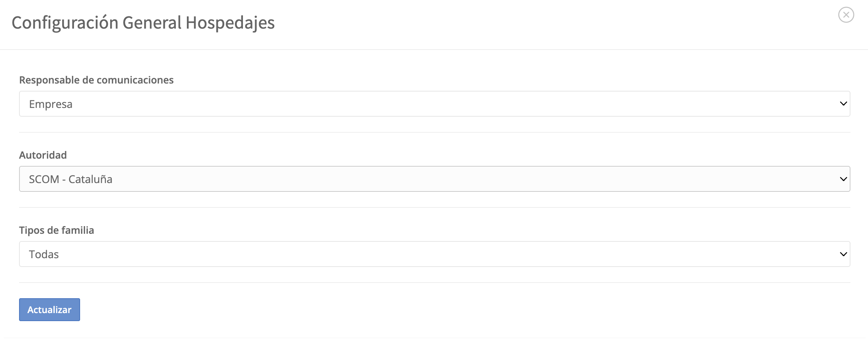Open the Responsable de comunicaciones dropdown

434,104
